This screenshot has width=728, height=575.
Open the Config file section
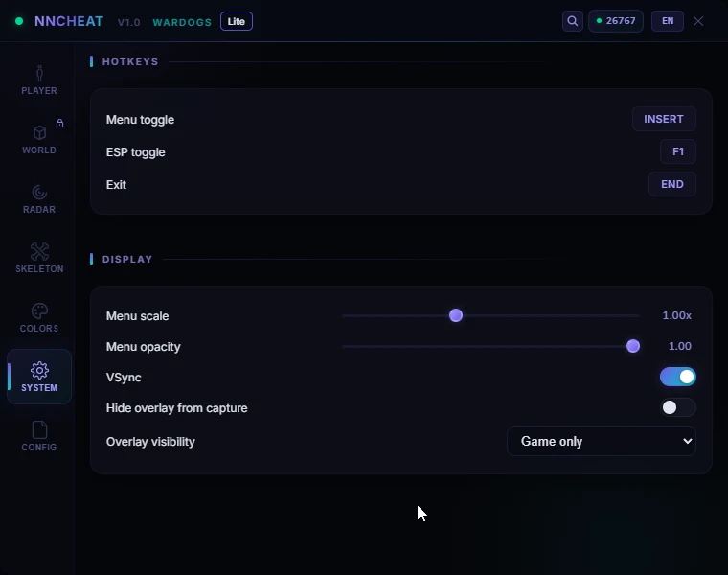(39, 437)
